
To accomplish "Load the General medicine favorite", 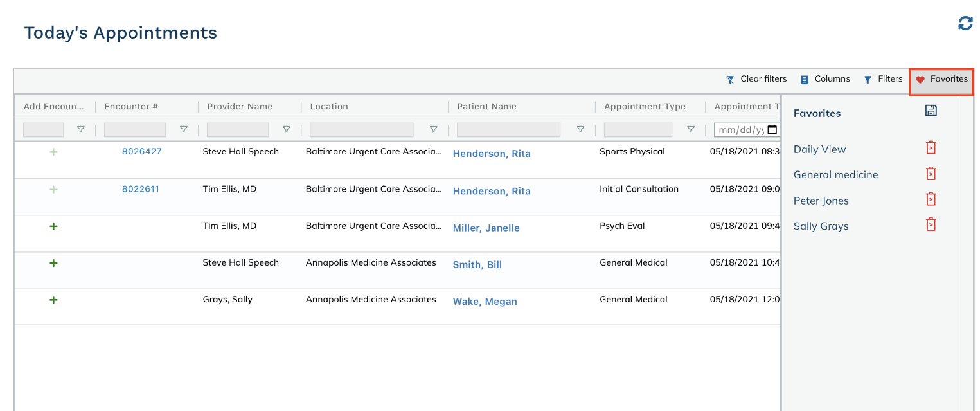I will point(835,174).
